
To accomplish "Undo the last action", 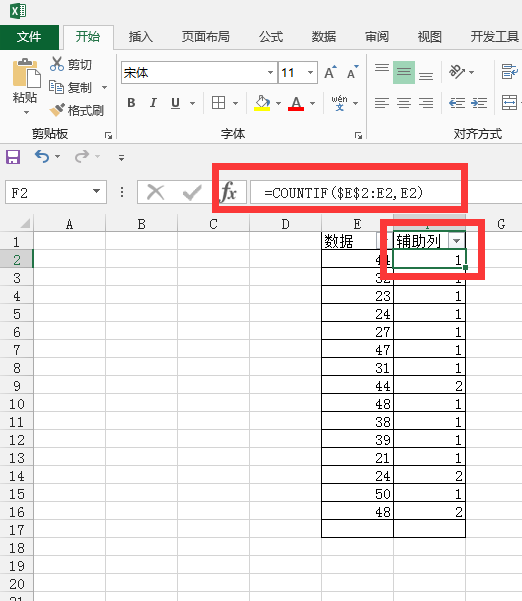I will pos(42,156).
